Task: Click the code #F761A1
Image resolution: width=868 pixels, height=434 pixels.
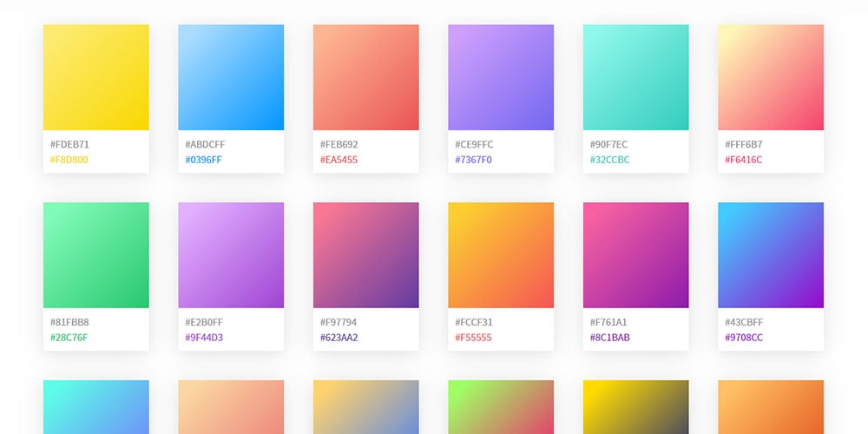Action: (x=609, y=322)
